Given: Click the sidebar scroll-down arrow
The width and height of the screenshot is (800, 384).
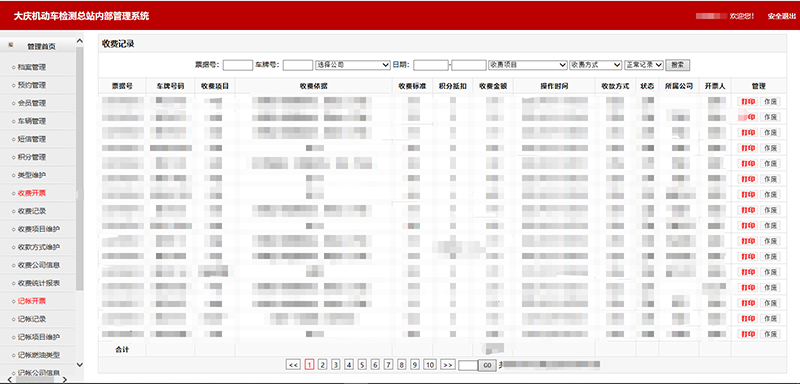Looking at the screenshot, I should point(80,364).
